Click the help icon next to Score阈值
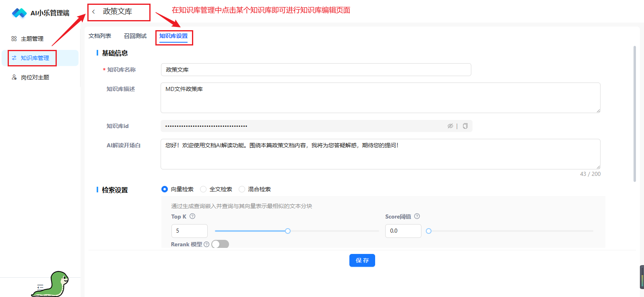This screenshot has width=644, height=297. click(417, 216)
